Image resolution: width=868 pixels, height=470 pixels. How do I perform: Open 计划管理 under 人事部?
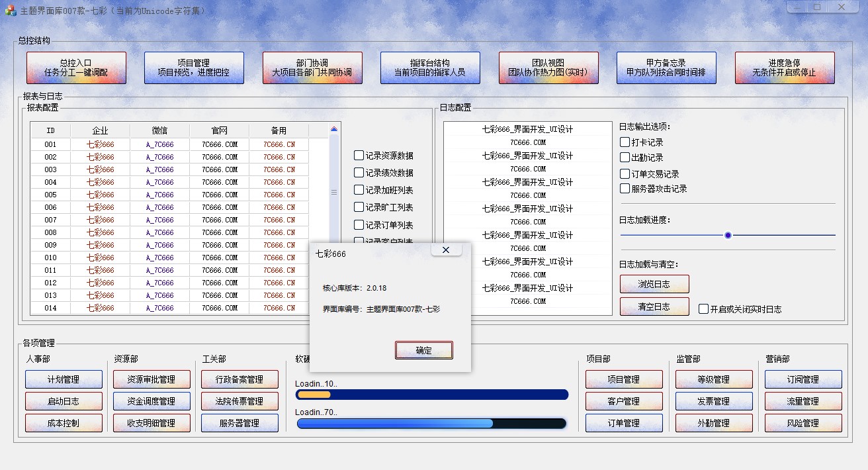click(64, 379)
